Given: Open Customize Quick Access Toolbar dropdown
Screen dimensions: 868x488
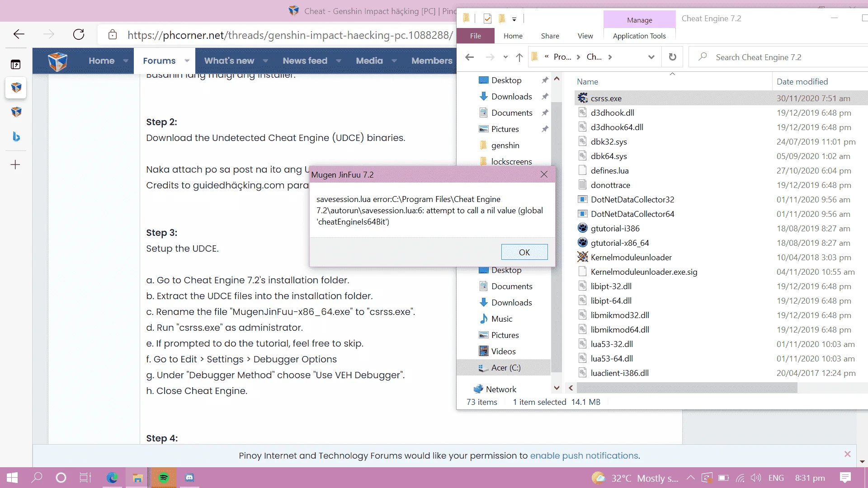Looking at the screenshot, I should (514, 19).
